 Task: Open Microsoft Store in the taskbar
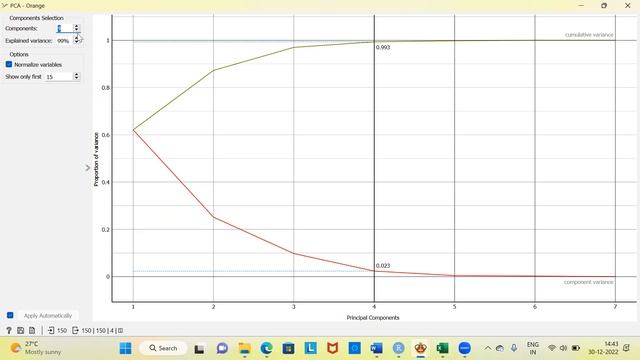pos(289,348)
